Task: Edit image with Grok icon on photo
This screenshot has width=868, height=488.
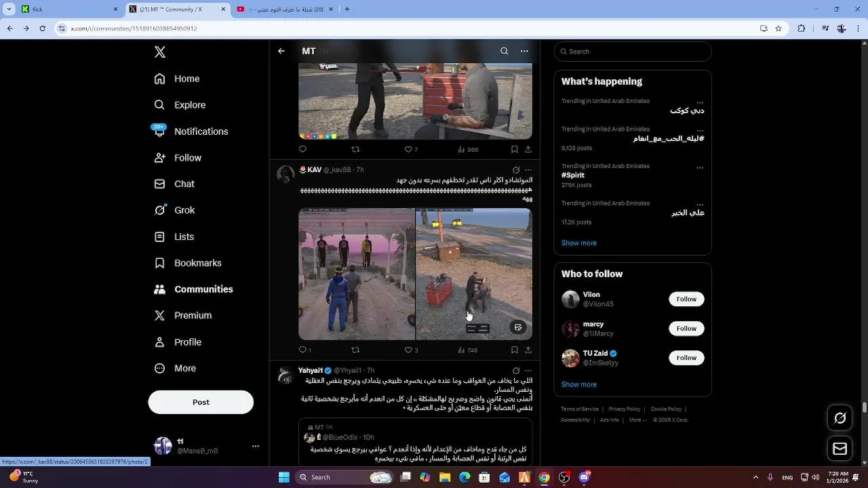Action: click(518, 327)
